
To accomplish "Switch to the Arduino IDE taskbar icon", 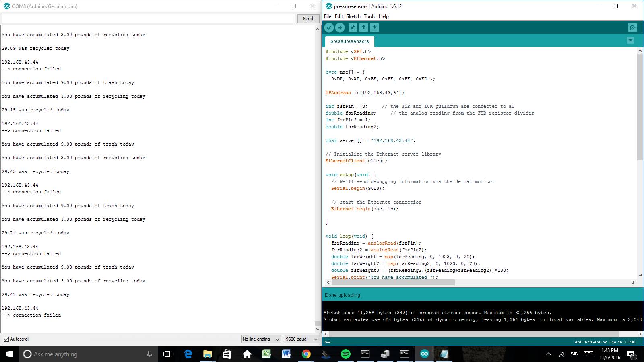I will pyautogui.click(x=425, y=354).
